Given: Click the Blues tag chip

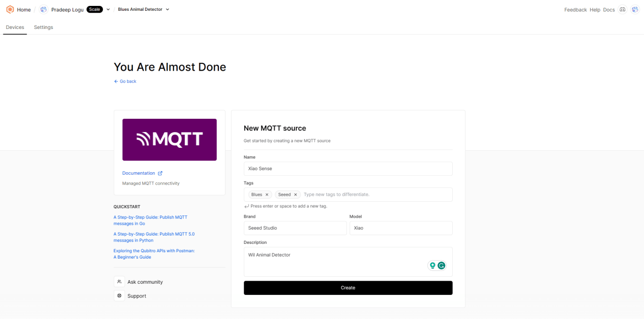Looking at the screenshot, I should 260,195.
